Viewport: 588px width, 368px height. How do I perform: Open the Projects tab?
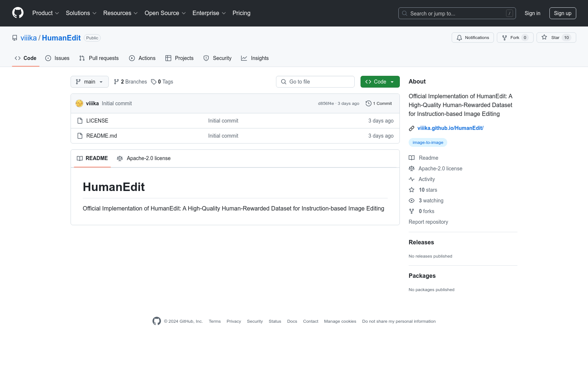coord(179,58)
